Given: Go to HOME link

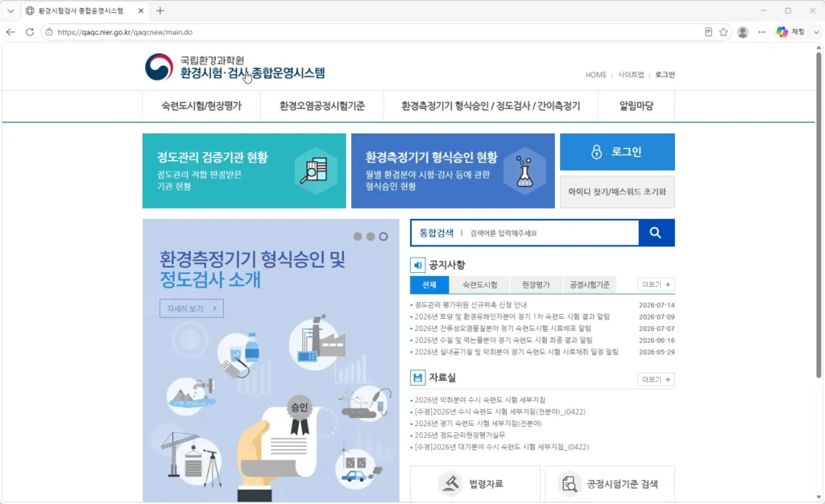Looking at the screenshot, I should pyautogui.click(x=595, y=75).
